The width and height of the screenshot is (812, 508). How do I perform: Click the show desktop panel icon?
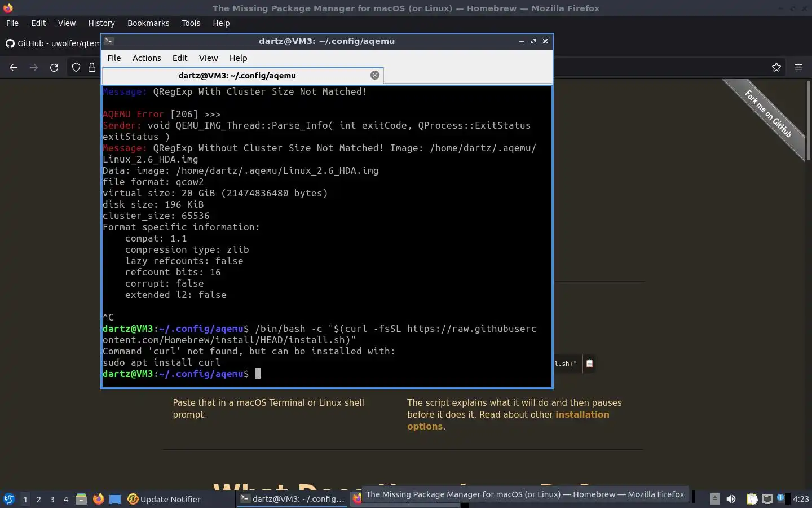(115, 499)
